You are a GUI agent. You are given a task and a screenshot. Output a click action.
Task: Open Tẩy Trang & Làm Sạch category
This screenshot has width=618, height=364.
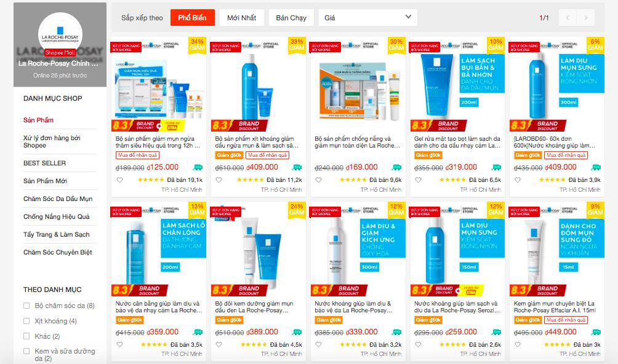[x=57, y=234]
